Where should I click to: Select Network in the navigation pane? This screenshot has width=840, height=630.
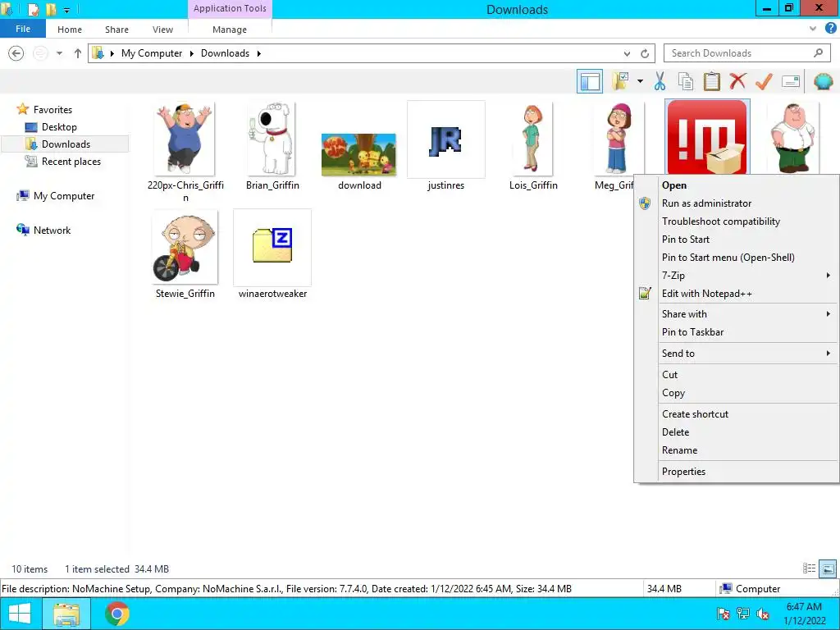52,231
